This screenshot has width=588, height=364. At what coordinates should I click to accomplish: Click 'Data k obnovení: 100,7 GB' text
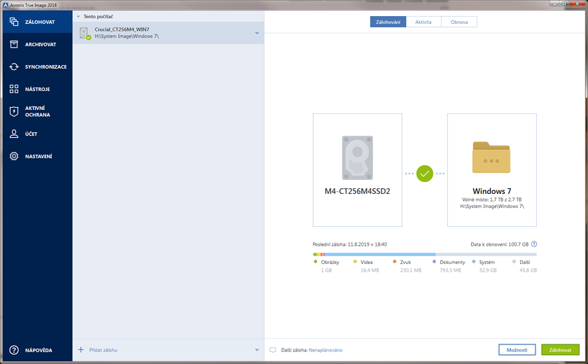[x=500, y=244]
